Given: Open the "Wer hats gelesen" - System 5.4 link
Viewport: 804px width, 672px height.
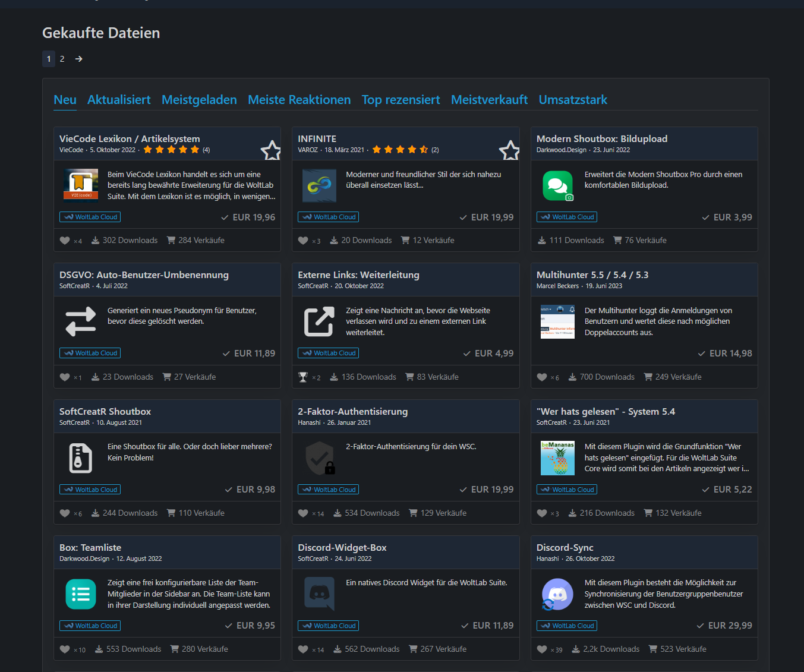Looking at the screenshot, I should 606,412.
